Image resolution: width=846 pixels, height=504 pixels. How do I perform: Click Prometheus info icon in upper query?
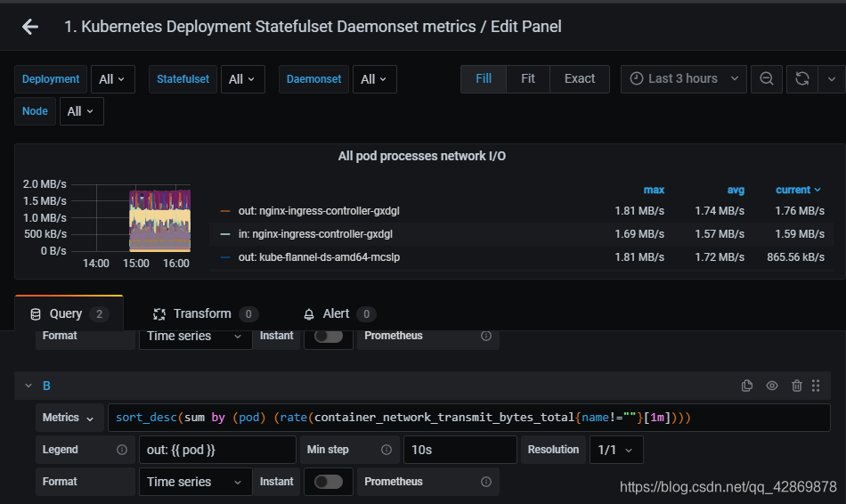coord(486,336)
